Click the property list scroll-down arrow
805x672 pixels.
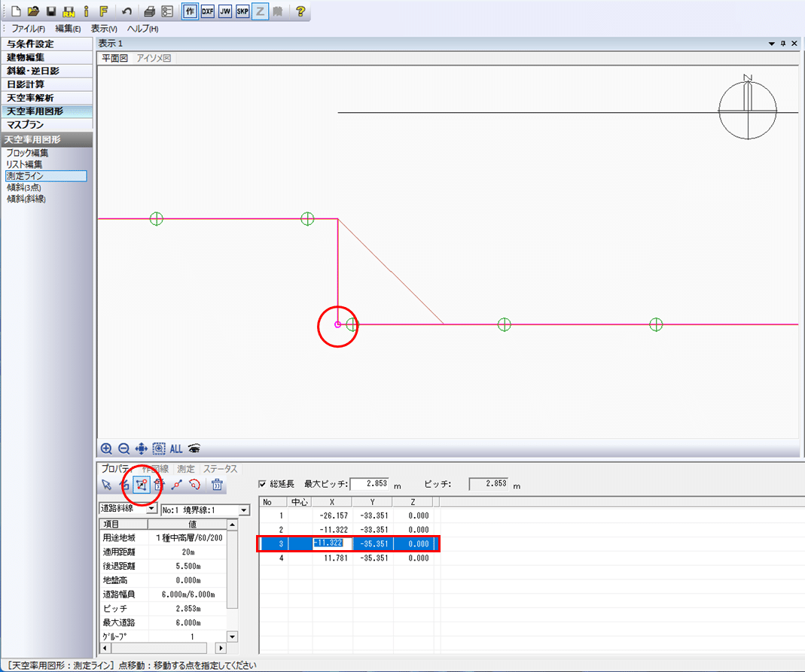click(x=232, y=637)
